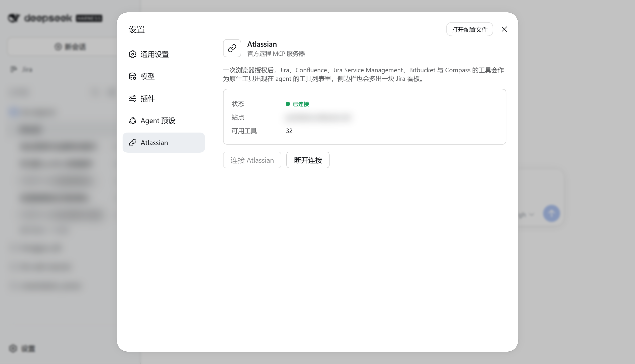Click 打开配置文件 button
Screen dimensions: 635x364
click(469, 29)
